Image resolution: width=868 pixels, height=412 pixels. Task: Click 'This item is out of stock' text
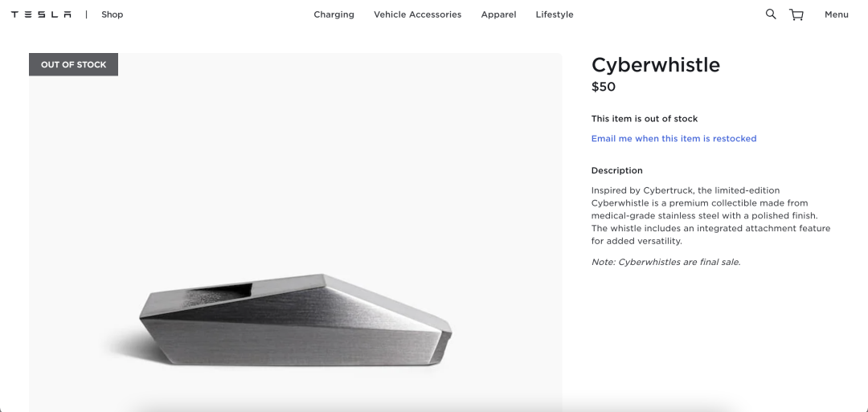point(645,119)
